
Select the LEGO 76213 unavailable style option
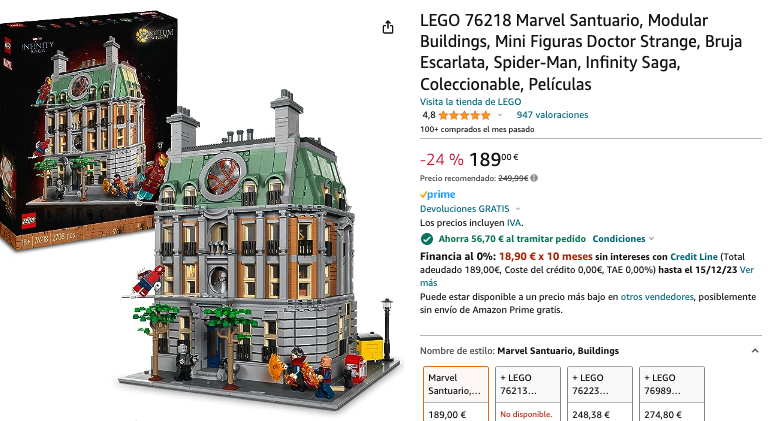point(528,394)
